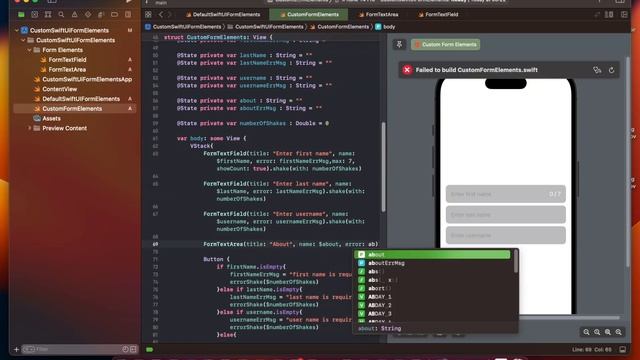Select FormTextField file in navigator
The image size is (640, 360).
click(67, 60)
